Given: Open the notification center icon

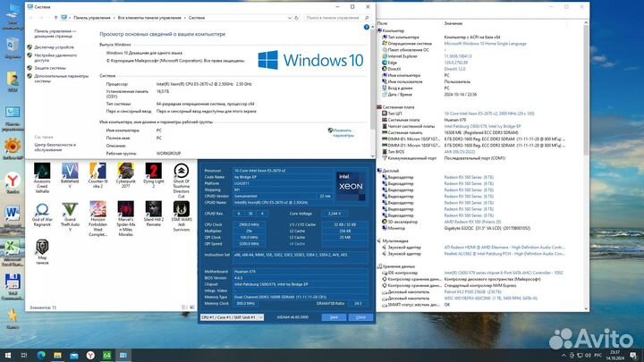Looking at the screenshot, I should tap(633, 356).
